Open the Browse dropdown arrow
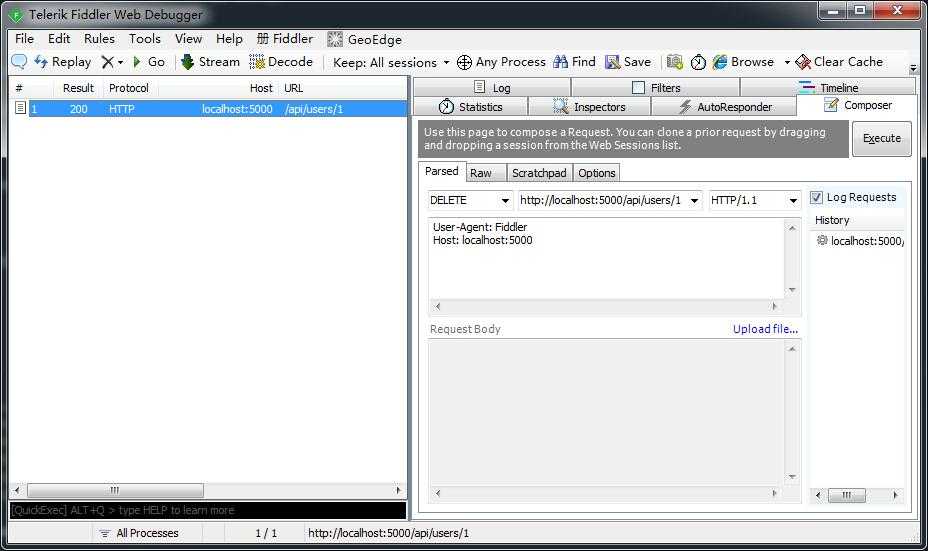928x551 pixels. pos(787,62)
